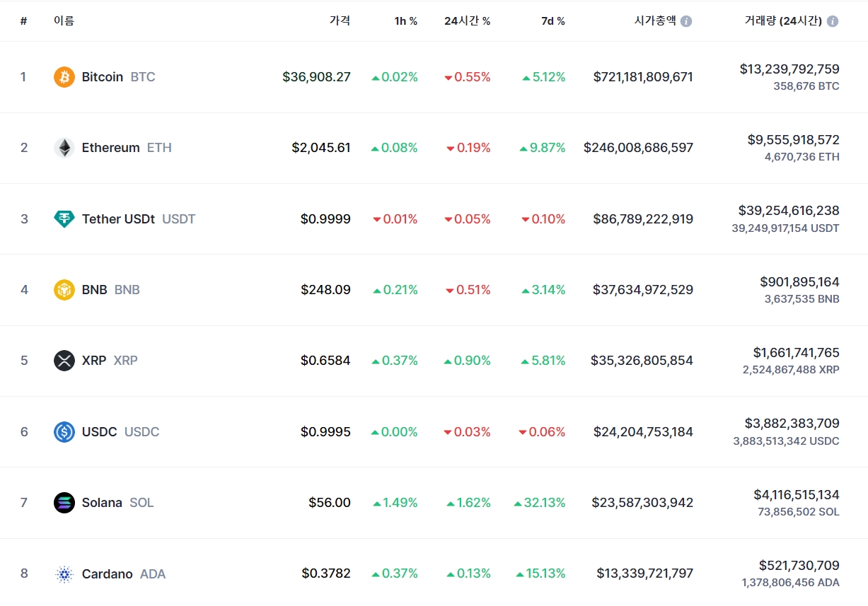Click BNB market cap $37,634,972,529
Image resolution: width=868 pixels, height=606 pixels.
pyautogui.click(x=644, y=290)
